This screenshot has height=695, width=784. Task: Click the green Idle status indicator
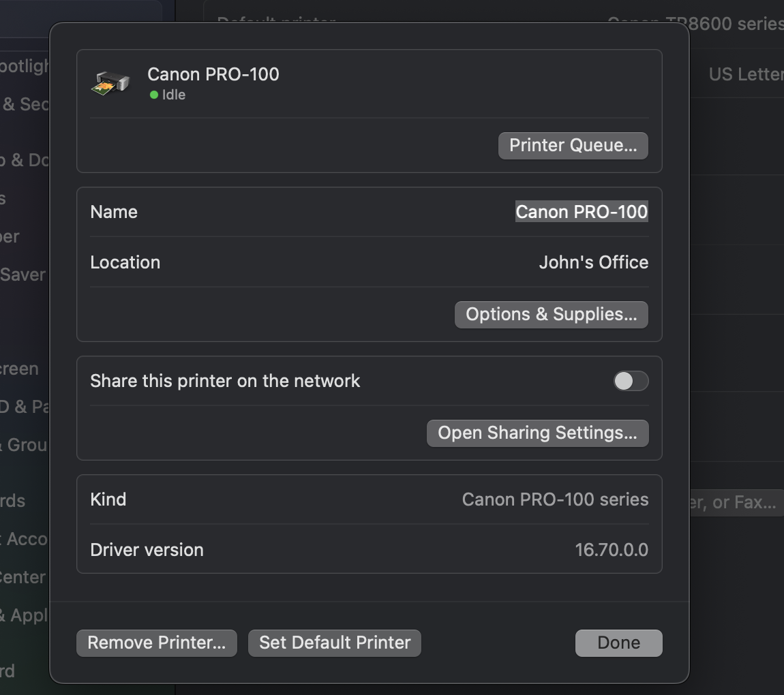click(x=153, y=95)
